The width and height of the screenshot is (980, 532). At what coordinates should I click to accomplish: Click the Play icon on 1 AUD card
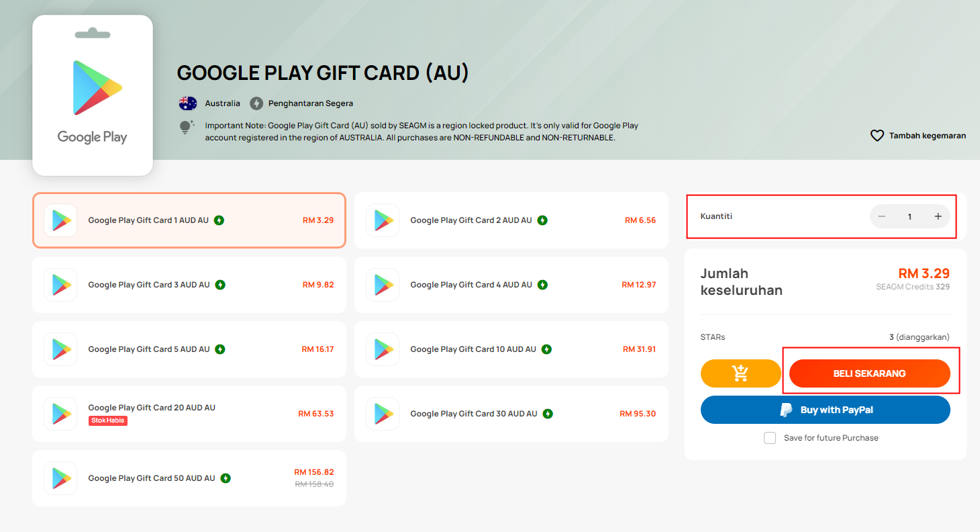pos(60,220)
